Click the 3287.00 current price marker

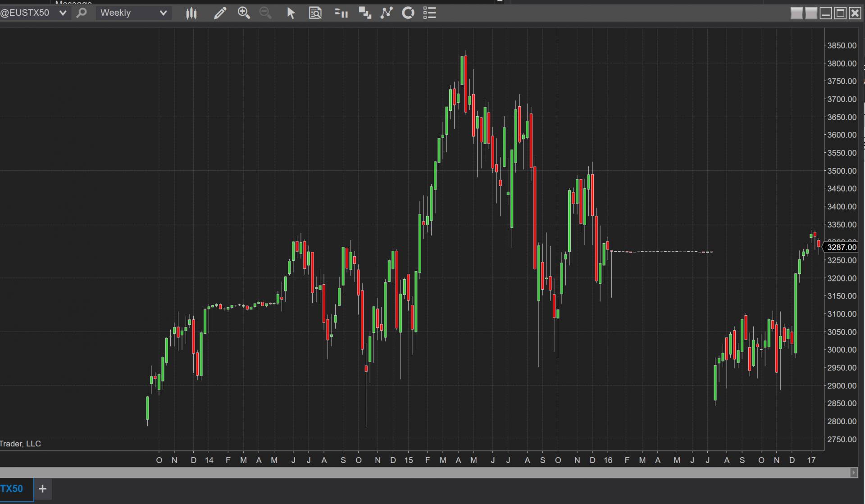[x=842, y=247]
